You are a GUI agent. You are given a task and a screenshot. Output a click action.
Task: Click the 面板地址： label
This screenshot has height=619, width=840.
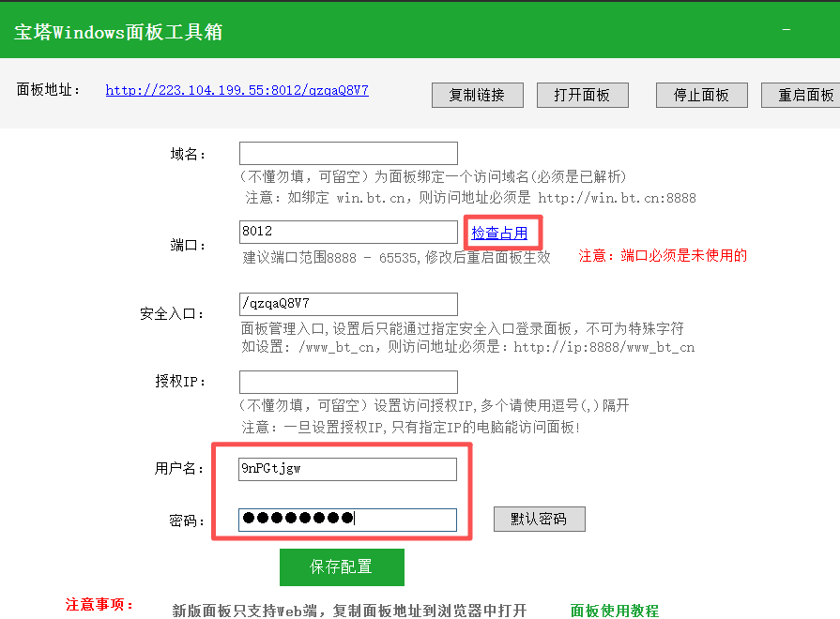49,89
